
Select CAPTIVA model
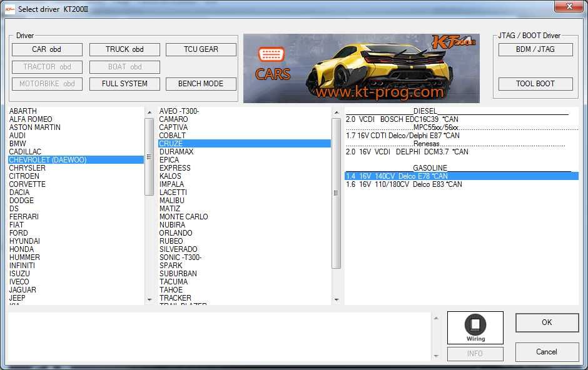point(245,127)
